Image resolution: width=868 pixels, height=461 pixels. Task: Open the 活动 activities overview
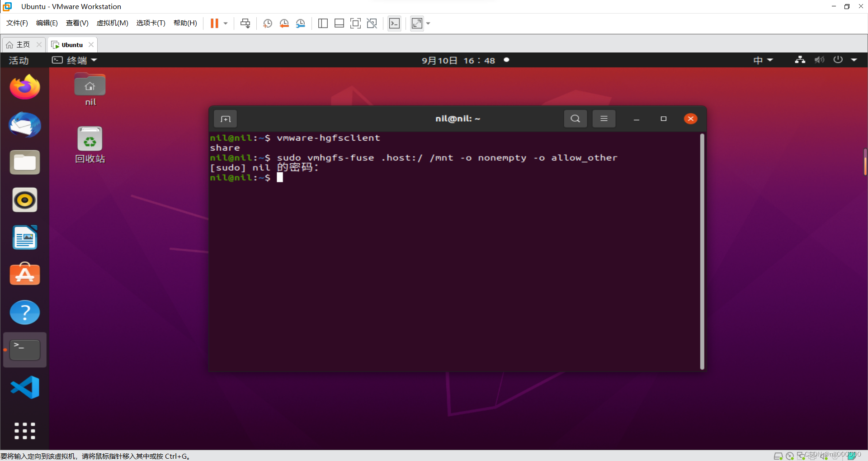pos(19,60)
